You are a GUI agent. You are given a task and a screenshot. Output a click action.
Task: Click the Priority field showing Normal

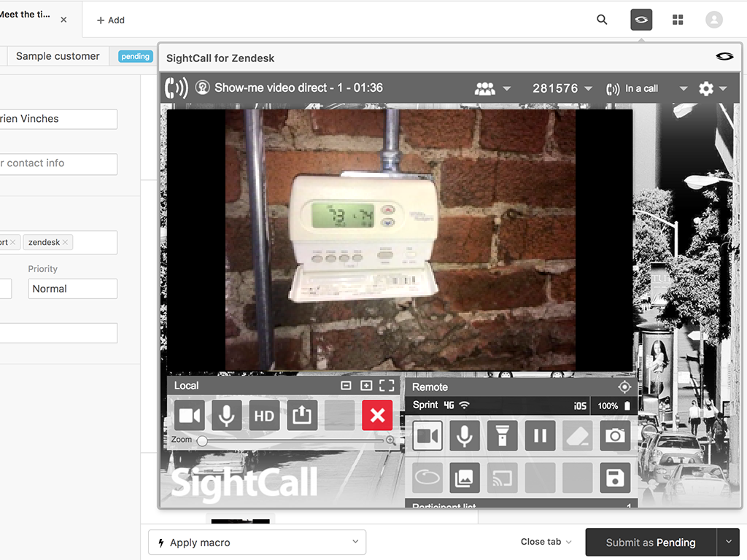pyautogui.click(x=72, y=289)
